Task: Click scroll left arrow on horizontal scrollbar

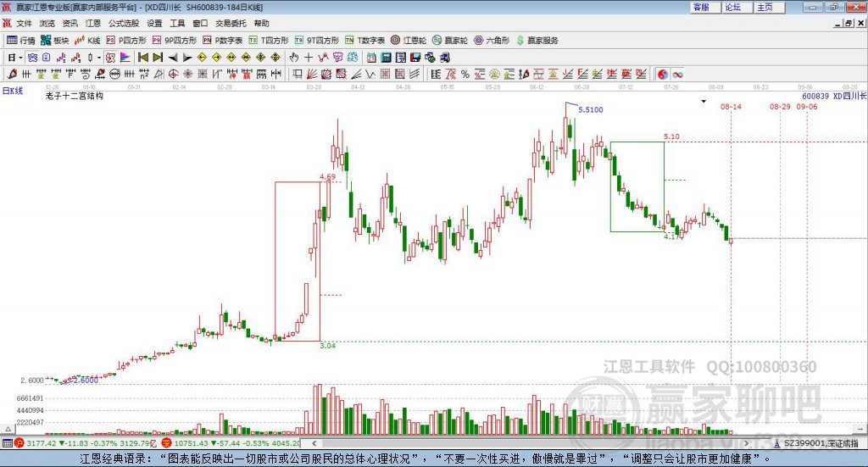Action: coord(314,443)
